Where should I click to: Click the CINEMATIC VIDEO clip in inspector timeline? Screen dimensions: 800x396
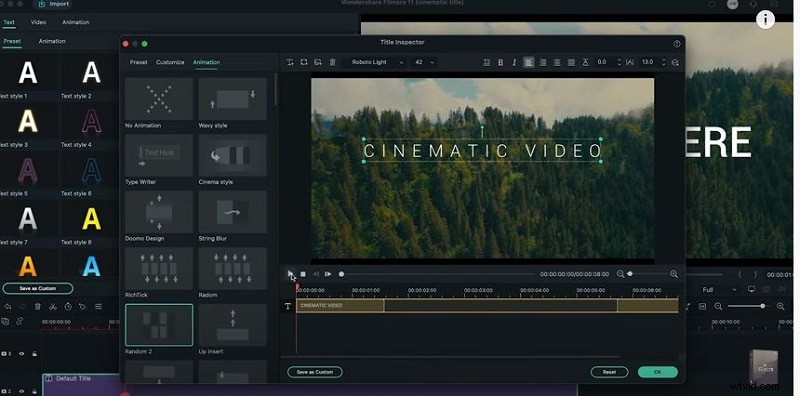click(487, 306)
